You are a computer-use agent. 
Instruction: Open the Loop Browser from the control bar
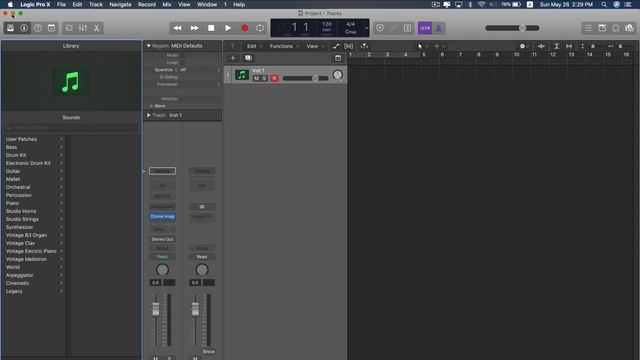point(616,28)
